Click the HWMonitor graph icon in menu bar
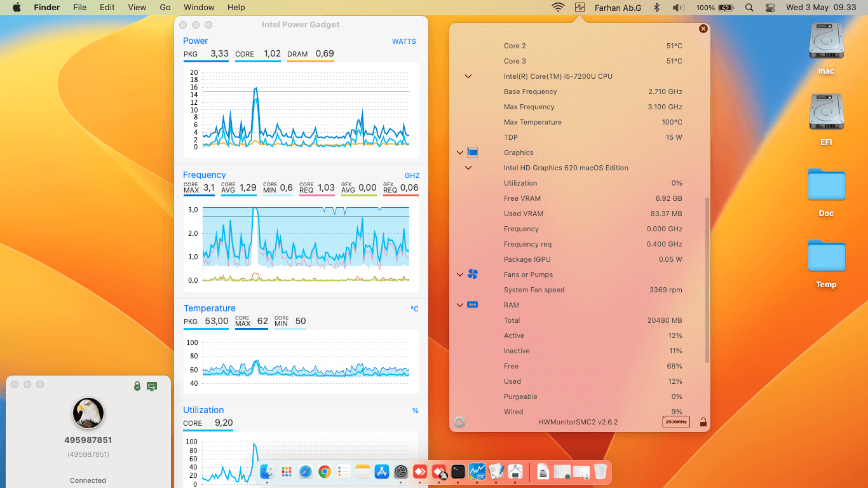 [x=580, y=7]
